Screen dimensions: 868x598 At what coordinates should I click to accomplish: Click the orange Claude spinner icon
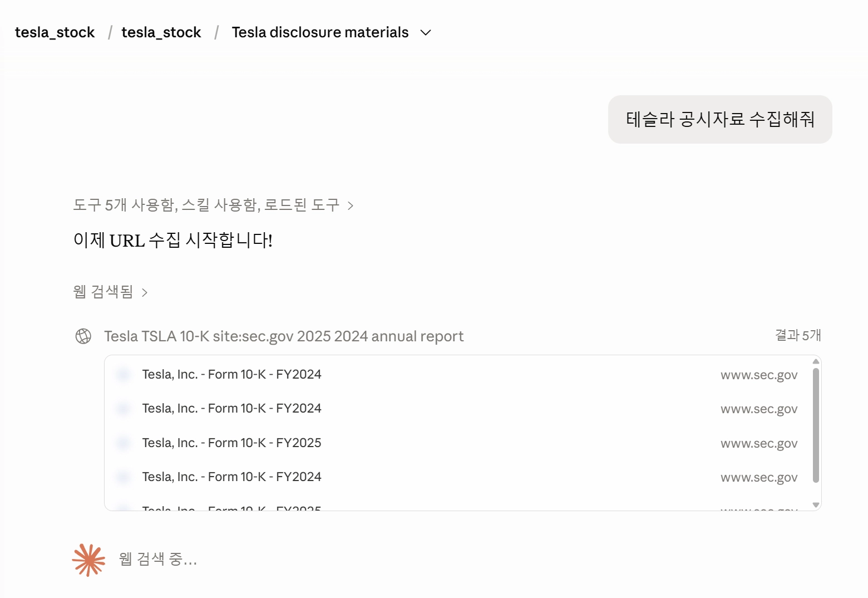point(88,560)
